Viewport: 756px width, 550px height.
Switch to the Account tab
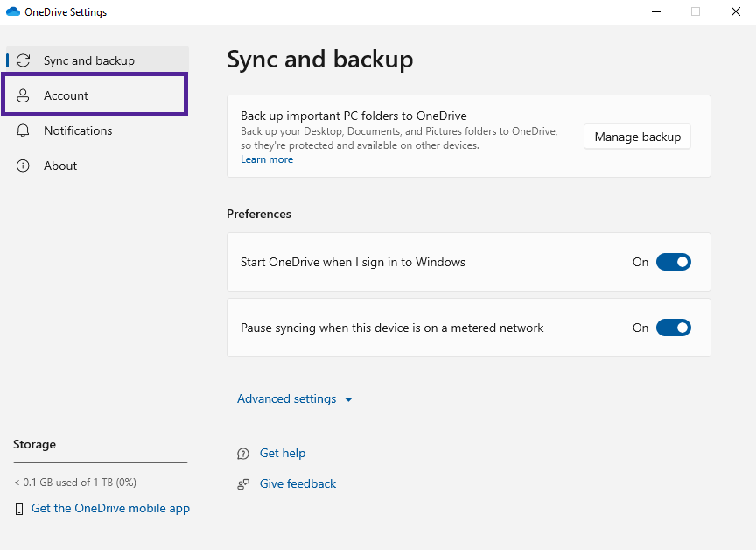click(x=94, y=95)
